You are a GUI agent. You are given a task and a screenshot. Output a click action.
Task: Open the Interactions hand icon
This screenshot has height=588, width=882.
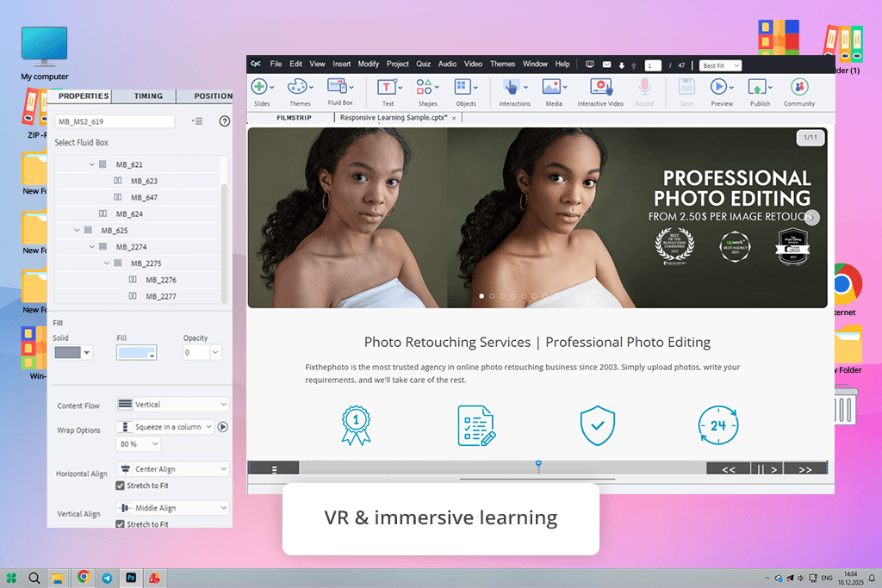coord(511,87)
